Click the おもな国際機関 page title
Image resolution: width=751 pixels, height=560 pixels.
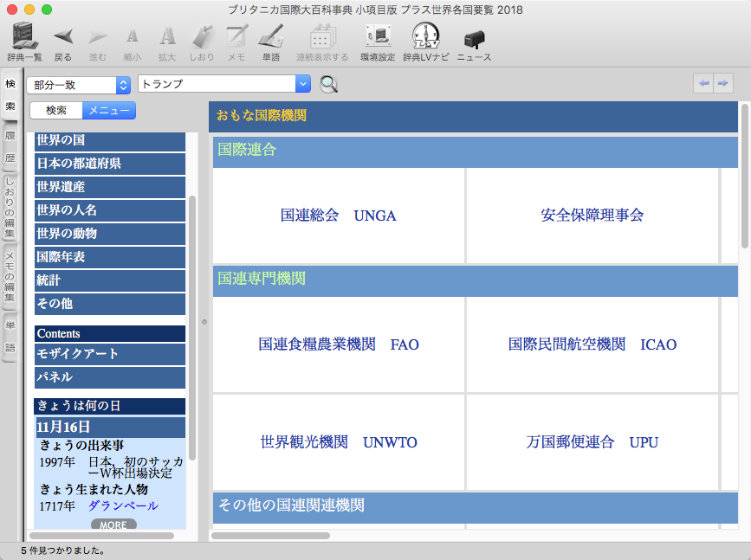[262, 116]
